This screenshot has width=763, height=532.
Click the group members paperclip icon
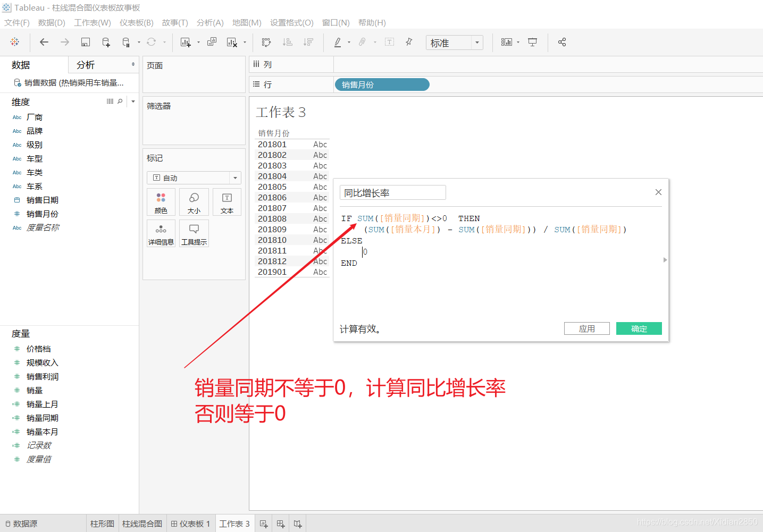coord(362,42)
